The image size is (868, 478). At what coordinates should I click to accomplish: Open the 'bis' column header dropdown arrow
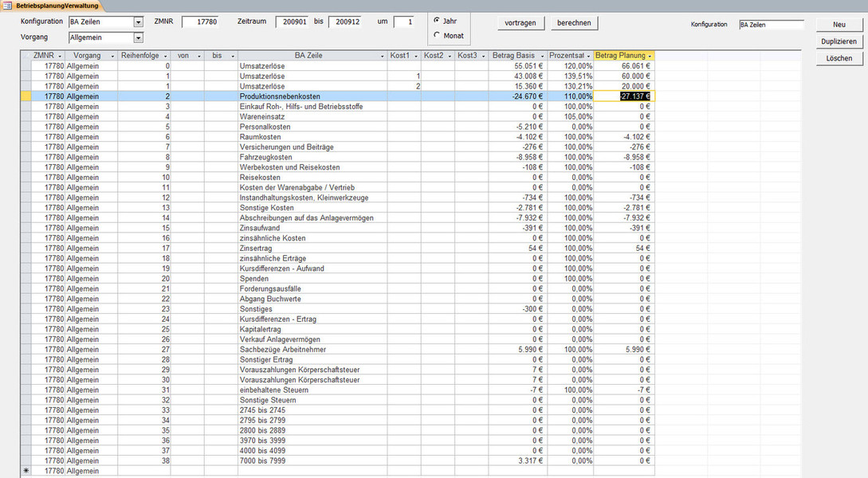pos(233,56)
